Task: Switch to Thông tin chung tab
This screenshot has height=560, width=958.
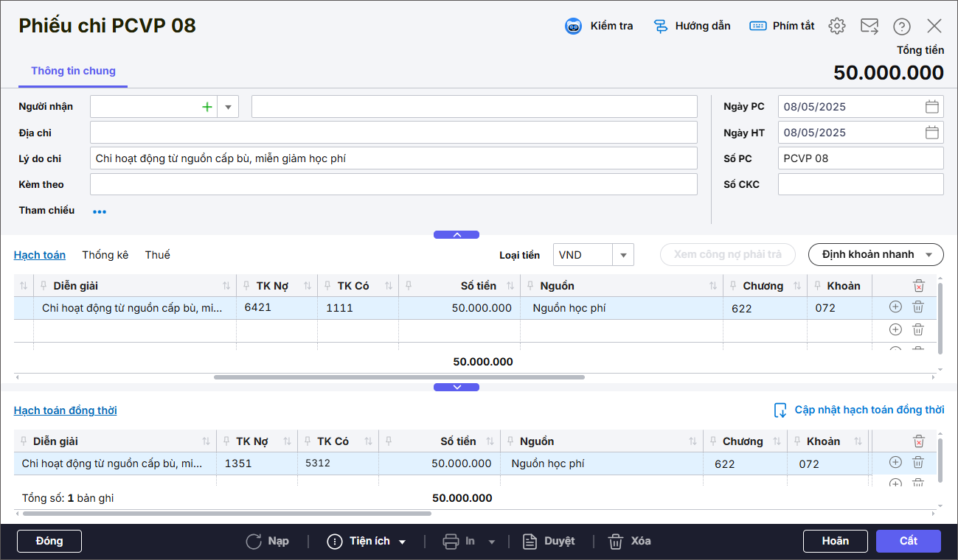Action: coord(73,71)
